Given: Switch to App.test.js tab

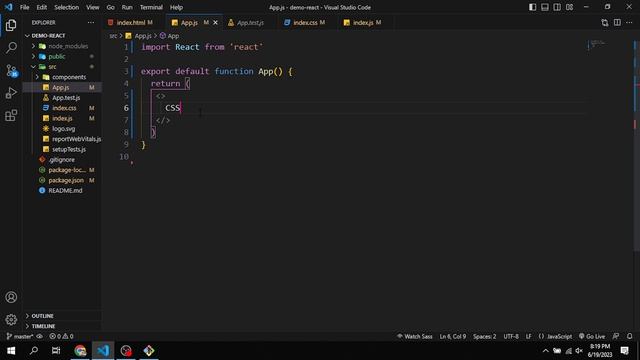Looking at the screenshot, I should [250, 22].
